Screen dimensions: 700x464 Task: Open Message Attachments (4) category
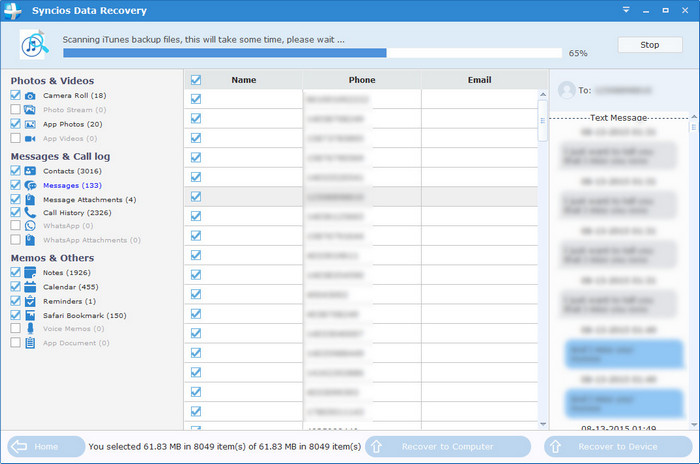[x=90, y=200]
